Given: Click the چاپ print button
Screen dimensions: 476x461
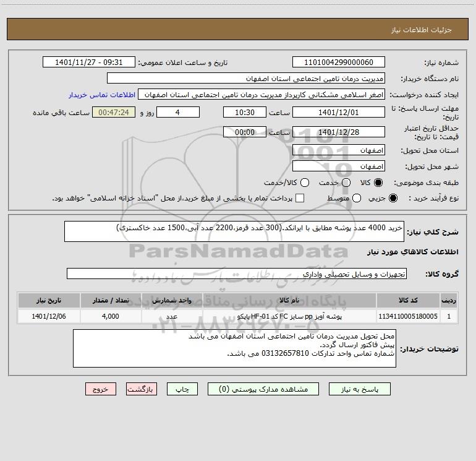Looking at the screenshot, I should [182, 389].
